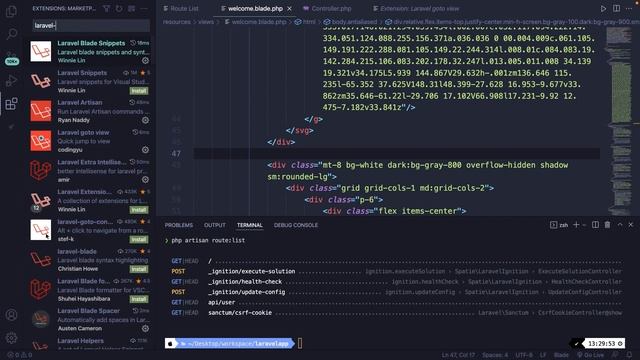Clear extensions search results icon
Viewport: 640px width, 360px height.
pos(131,9)
